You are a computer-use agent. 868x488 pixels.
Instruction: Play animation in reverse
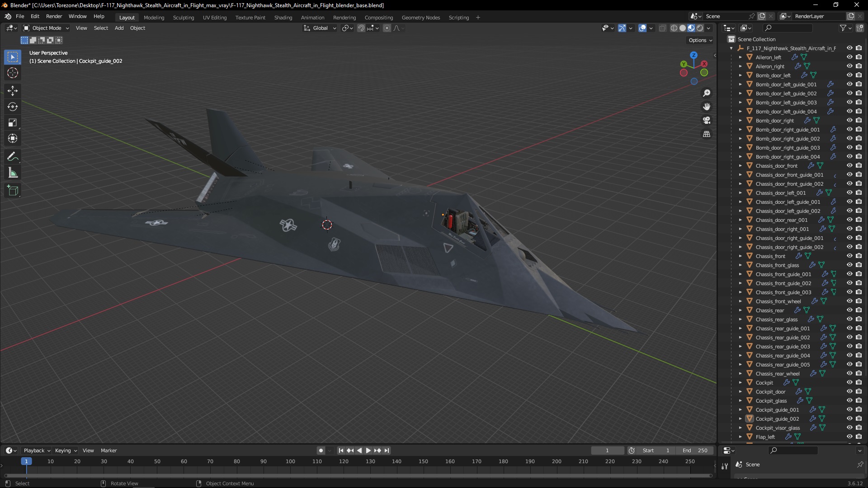[359, 450]
